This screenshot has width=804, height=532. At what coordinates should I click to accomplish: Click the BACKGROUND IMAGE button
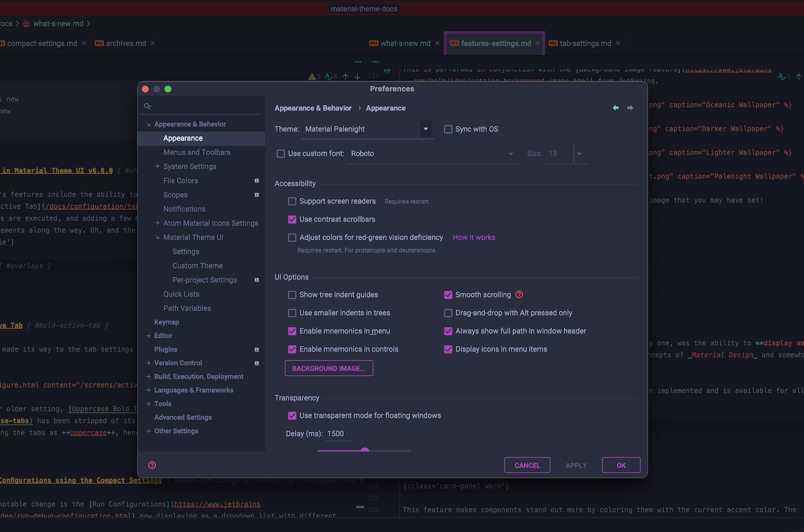point(329,368)
